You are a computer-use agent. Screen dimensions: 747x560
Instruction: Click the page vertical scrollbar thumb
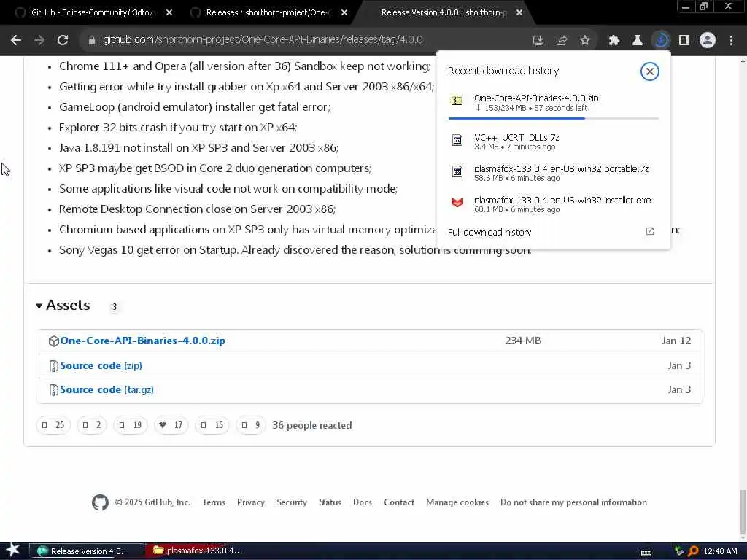743,513
